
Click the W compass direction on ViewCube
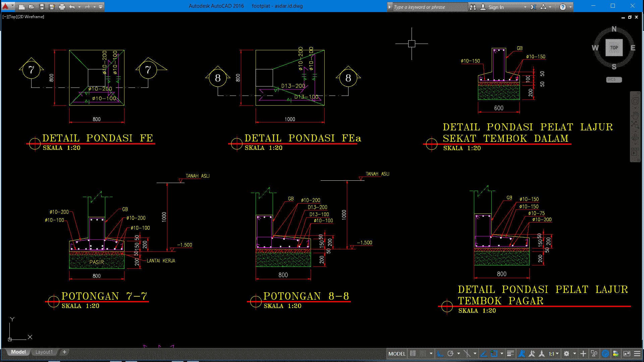pos(595,48)
